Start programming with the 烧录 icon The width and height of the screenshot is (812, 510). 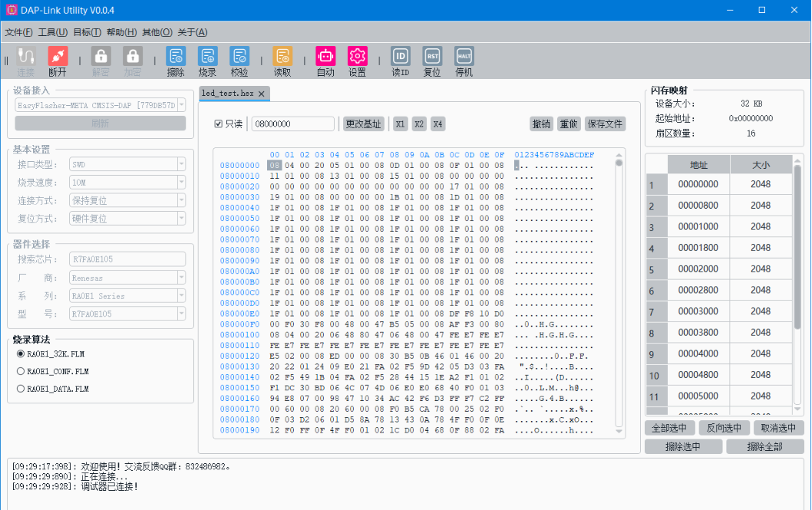click(207, 61)
